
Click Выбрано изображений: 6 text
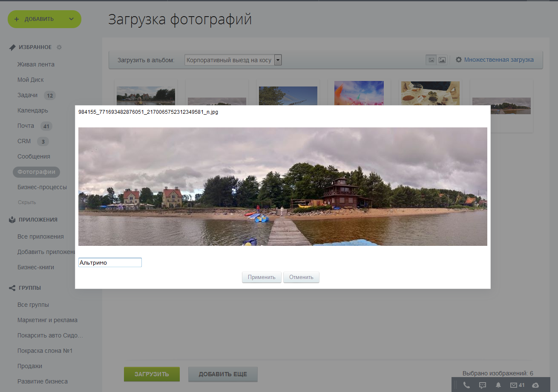tap(498, 374)
